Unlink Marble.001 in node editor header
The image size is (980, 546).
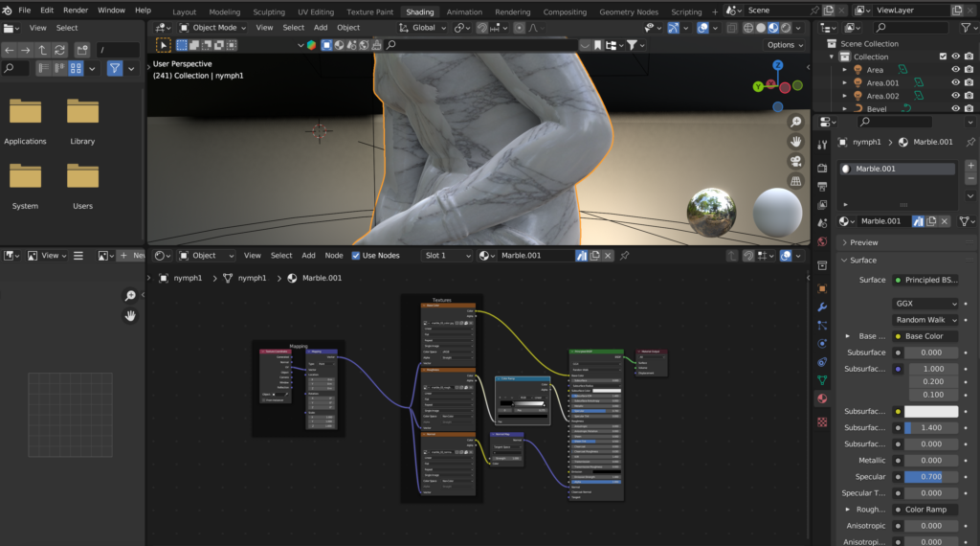tap(608, 255)
